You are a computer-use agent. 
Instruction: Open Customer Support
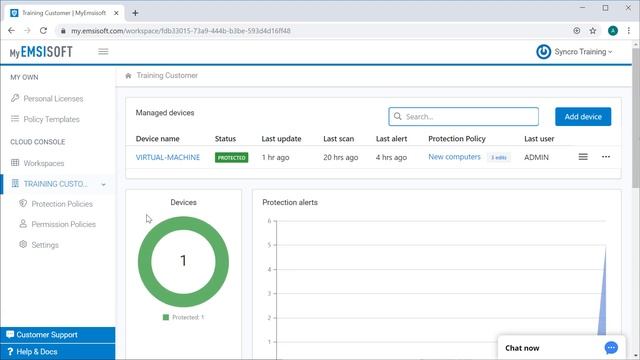click(58, 335)
